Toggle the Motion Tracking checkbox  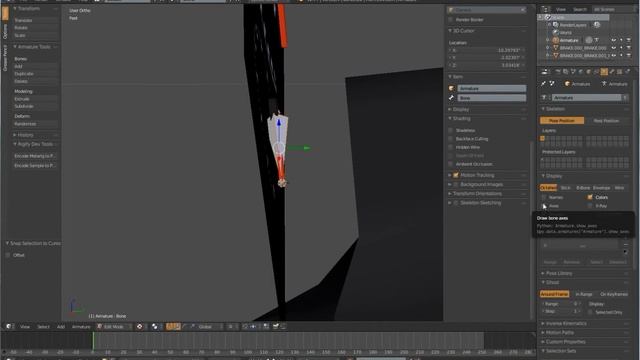pyautogui.click(x=456, y=175)
